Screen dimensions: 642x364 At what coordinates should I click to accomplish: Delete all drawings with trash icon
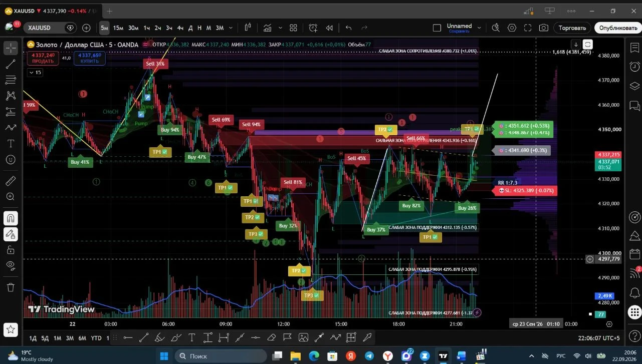(x=11, y=287)
